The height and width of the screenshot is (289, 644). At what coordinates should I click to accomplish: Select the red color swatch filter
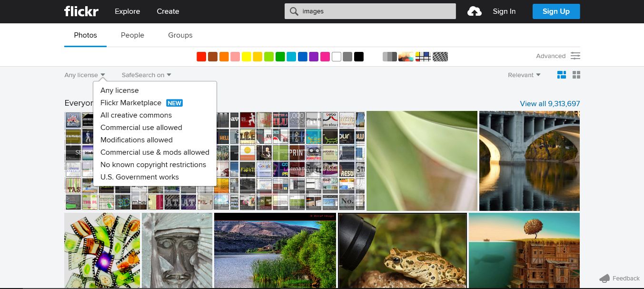pyautogui.click(x=201, y=56)
